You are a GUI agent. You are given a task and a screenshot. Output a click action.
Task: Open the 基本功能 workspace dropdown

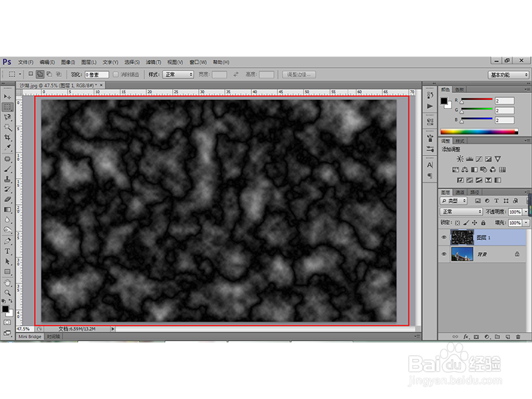(x=508, y=74)
